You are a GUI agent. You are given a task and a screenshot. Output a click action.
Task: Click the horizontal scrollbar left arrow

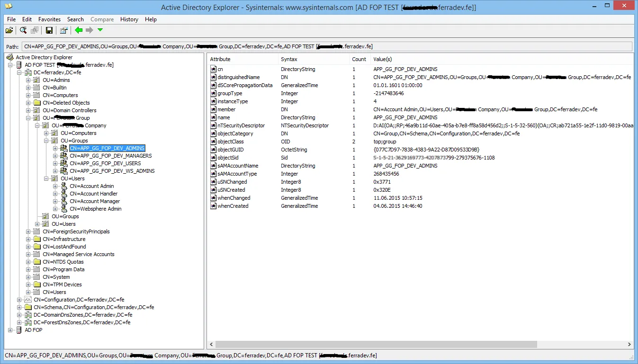(x=212, y=345)
